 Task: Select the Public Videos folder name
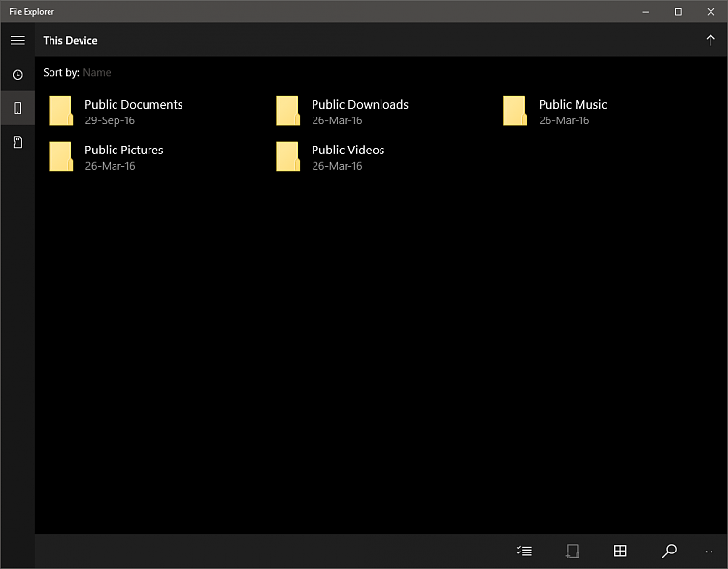[x=347, y=151]
